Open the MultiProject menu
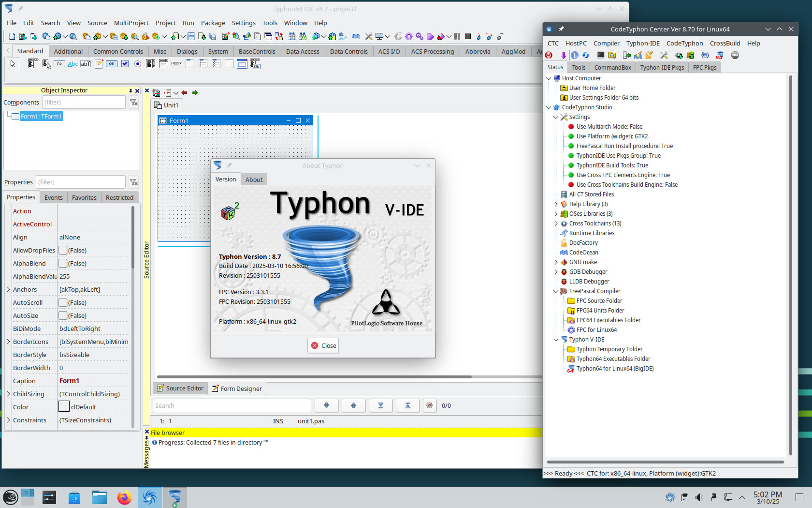 click(131, 23)
